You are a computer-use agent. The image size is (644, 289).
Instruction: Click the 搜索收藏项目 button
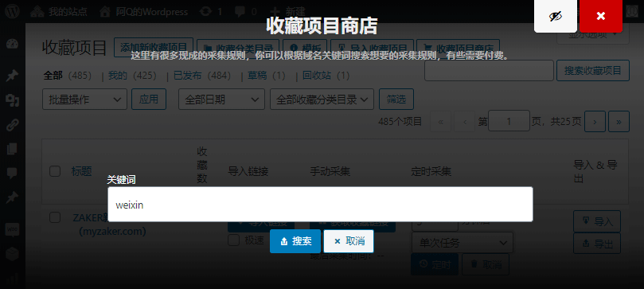(x=593, y=71)
